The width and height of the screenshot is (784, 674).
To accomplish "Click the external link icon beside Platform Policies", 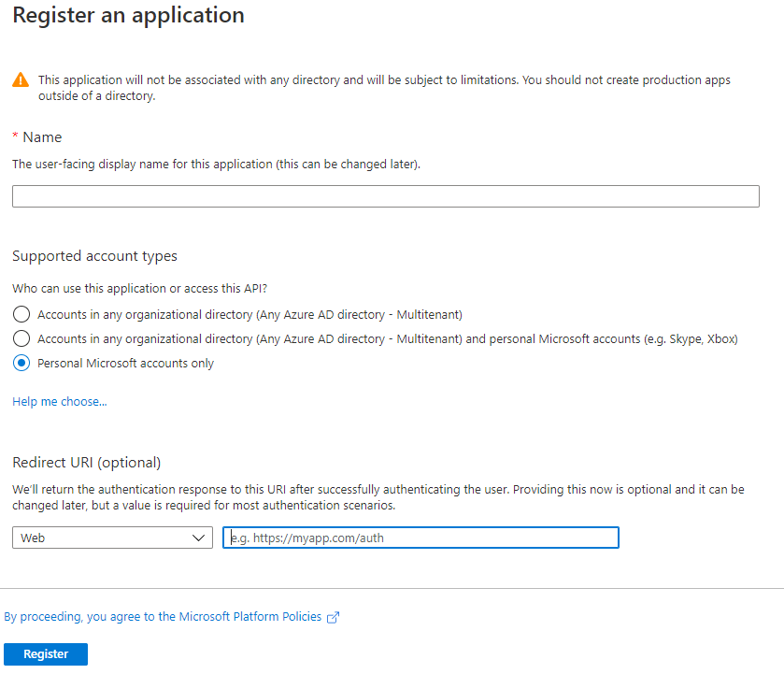I will (333, 617).
